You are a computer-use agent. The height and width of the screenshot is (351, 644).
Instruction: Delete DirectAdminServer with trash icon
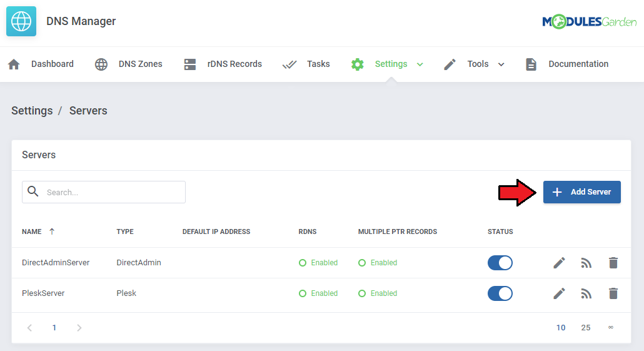pyautogui.click(x=613, y=263)
